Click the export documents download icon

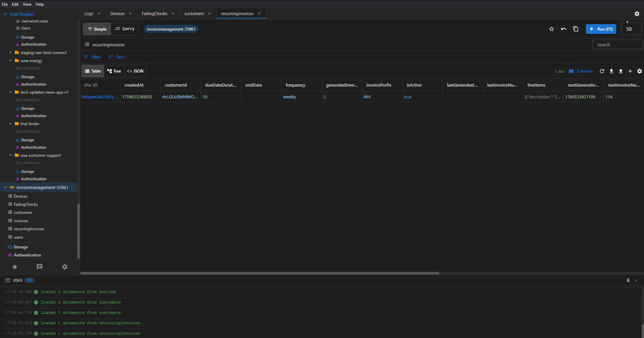611,71
